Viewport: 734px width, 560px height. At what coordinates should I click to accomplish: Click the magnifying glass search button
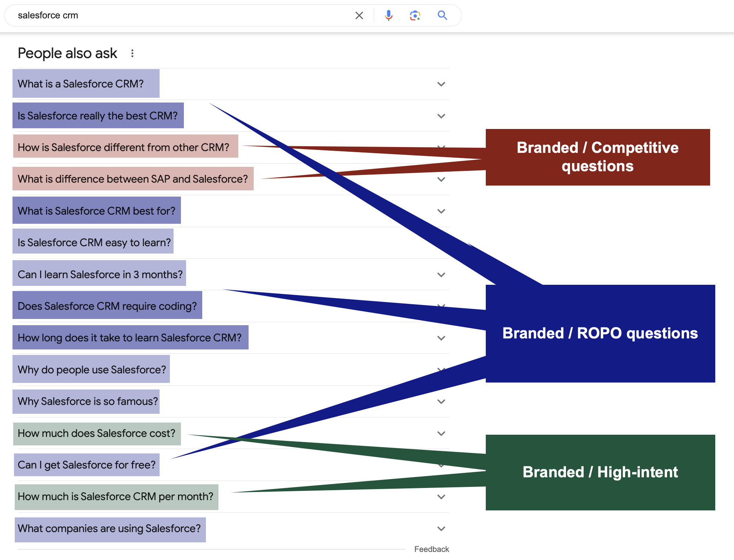pyautogui.click(x=442, y=15)
